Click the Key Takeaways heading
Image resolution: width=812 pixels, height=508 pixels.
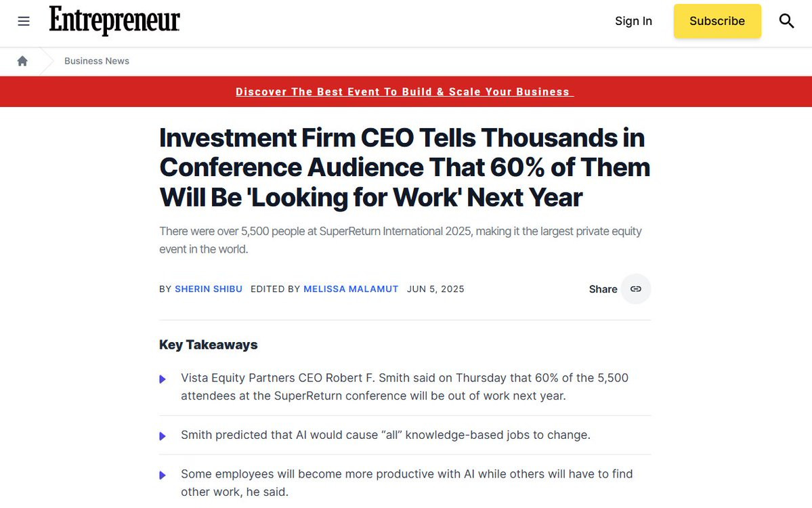[x=208, y=345]
